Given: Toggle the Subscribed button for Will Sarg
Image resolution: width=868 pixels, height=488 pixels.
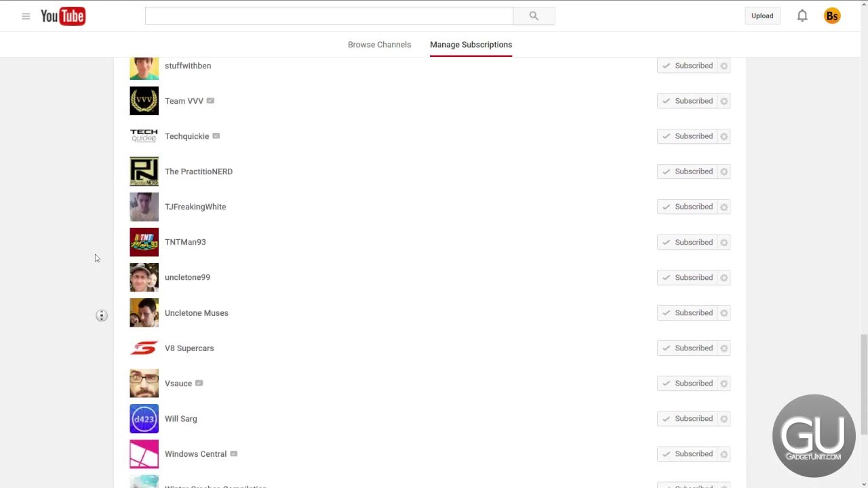Looking at the screenshot, I should point(687,418).
